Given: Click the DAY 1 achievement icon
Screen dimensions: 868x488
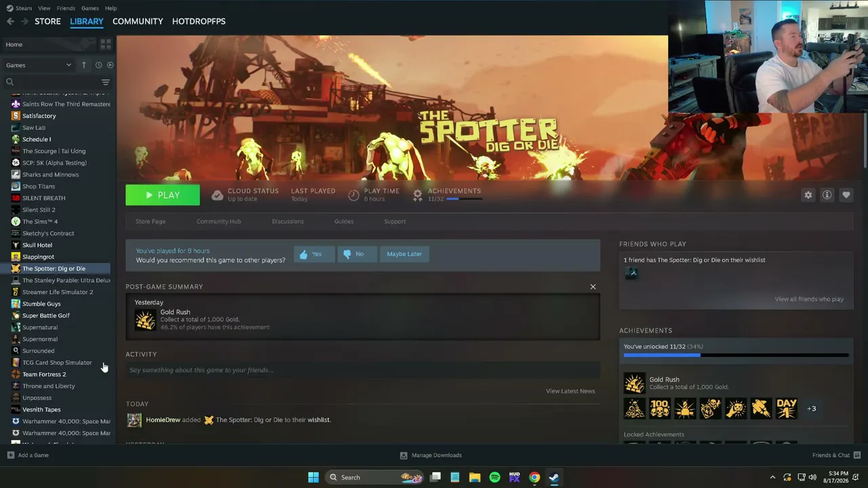Looking at the screenshot, I should coord(787,409).
